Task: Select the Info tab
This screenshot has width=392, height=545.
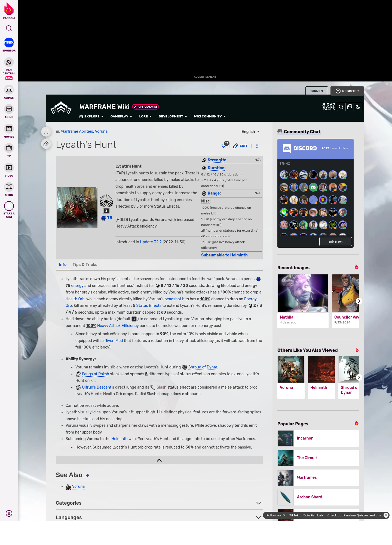Action: 63,265
